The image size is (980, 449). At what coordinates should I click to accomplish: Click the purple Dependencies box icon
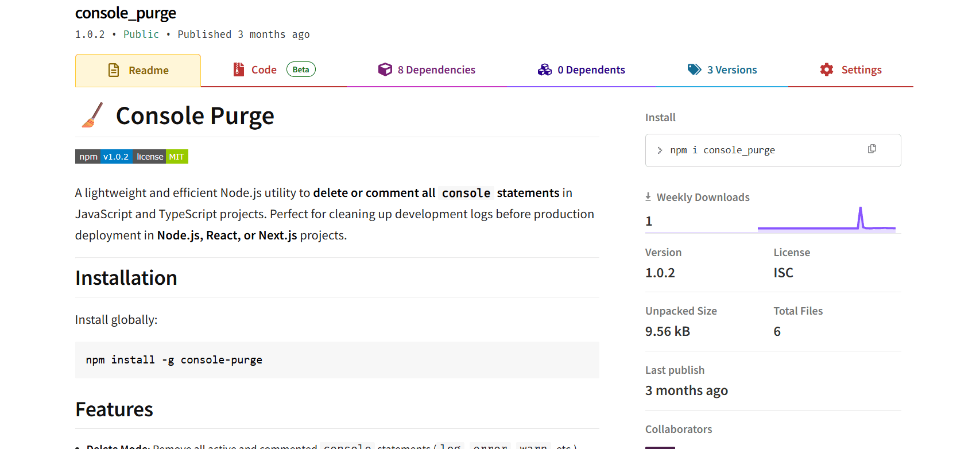click(x=385, y=69)
